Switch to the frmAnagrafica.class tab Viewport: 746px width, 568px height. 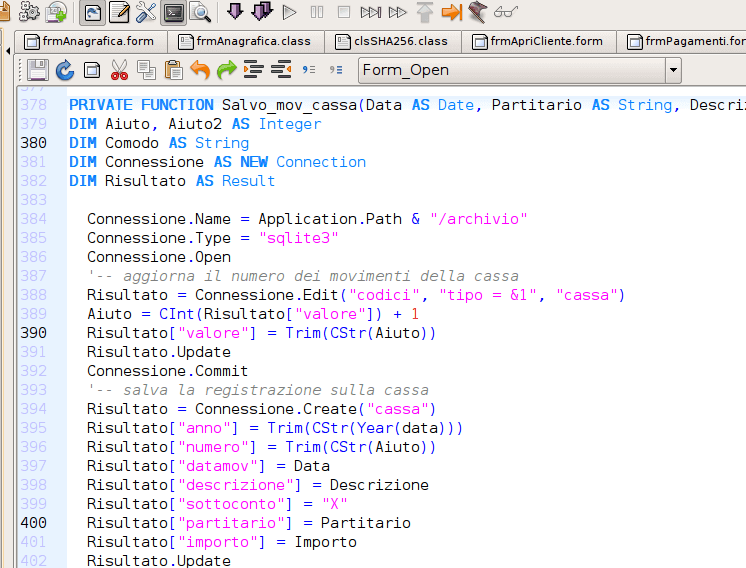click(244, 41)
